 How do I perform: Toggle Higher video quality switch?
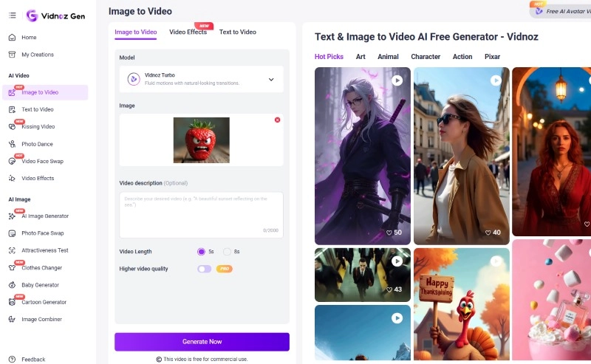coord(205,269)
